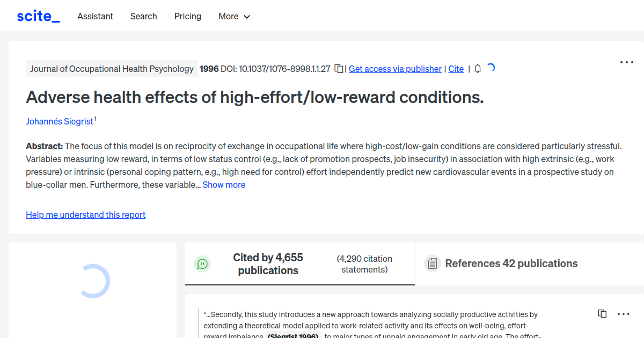
Task: Open the Cite link
Action: tap(456, 69)
